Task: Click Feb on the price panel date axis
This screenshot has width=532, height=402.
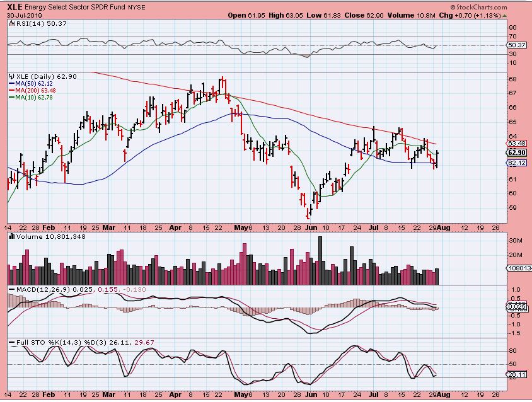Action: coord(49,227)
